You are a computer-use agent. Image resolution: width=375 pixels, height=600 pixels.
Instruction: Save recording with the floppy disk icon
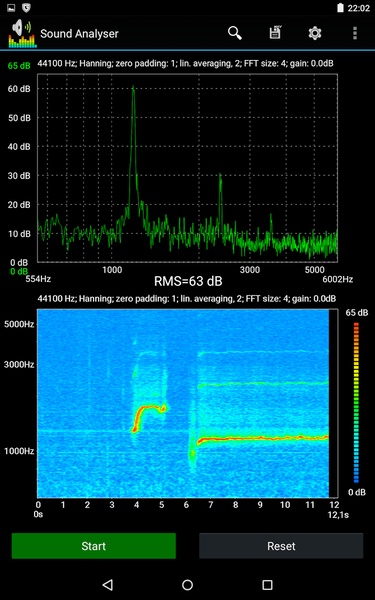click(x=275, y=33)
